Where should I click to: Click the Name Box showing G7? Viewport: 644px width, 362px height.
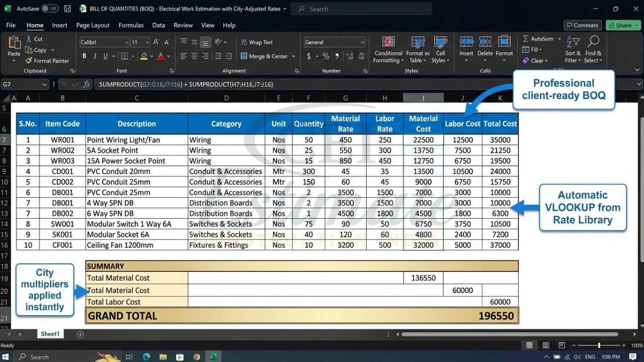pyautogui.click(x=24, y=84)
